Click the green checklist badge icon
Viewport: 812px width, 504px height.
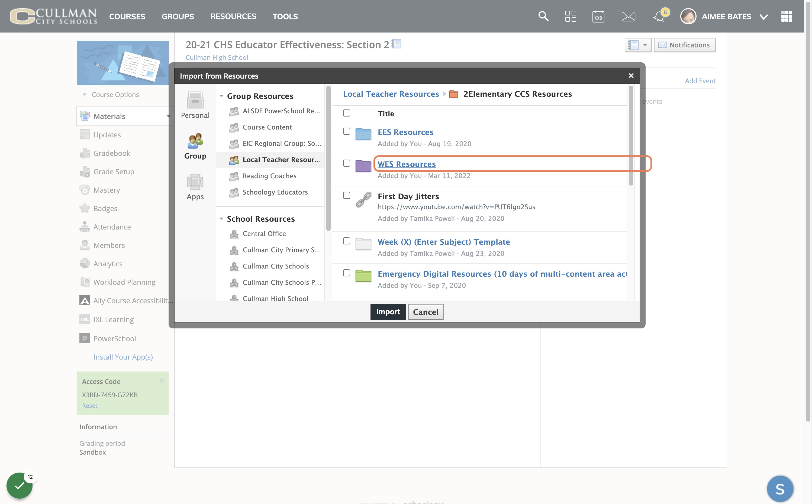coord(19,485)
